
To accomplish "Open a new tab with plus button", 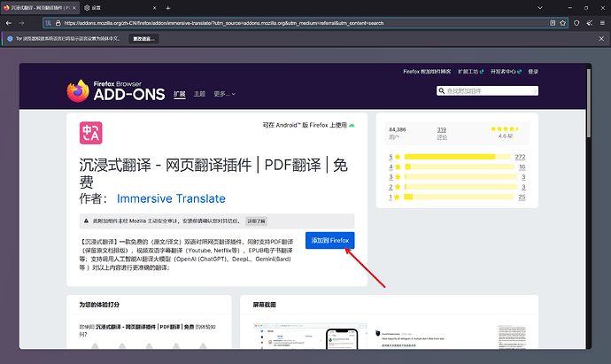I will pos(168,8).
